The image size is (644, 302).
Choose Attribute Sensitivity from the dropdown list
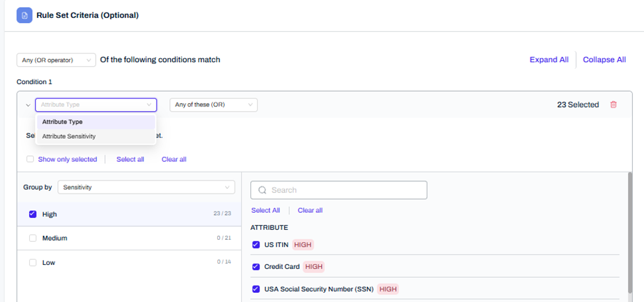[69, 136]
